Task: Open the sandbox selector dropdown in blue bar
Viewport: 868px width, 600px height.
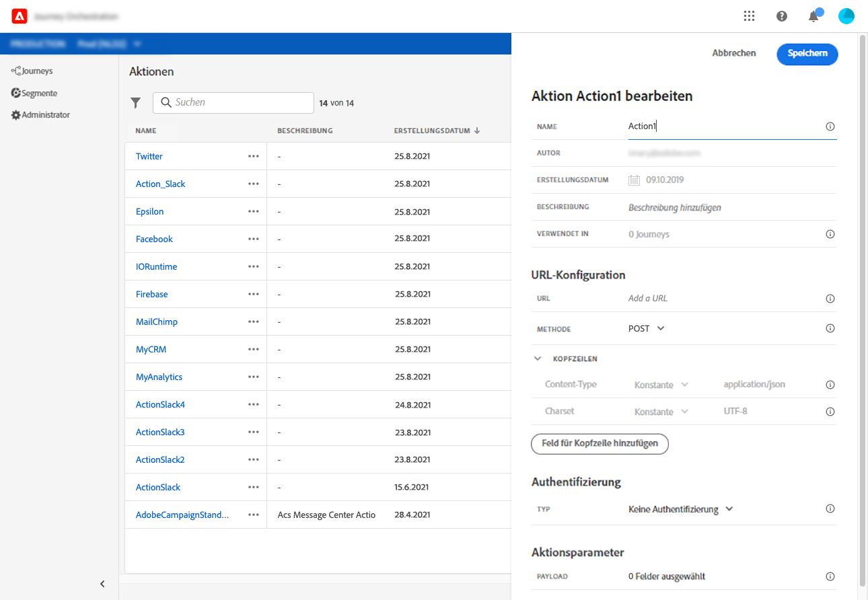Action: tap(110, 44)
